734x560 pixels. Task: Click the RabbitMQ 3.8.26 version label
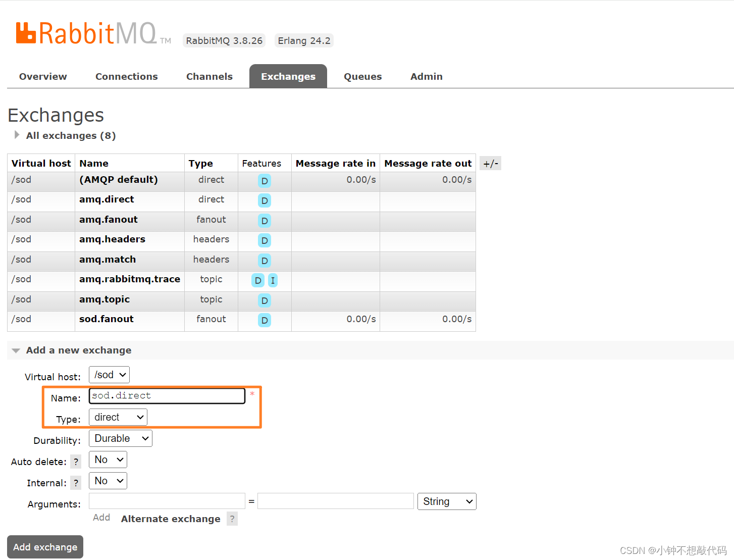pos(224,40)
